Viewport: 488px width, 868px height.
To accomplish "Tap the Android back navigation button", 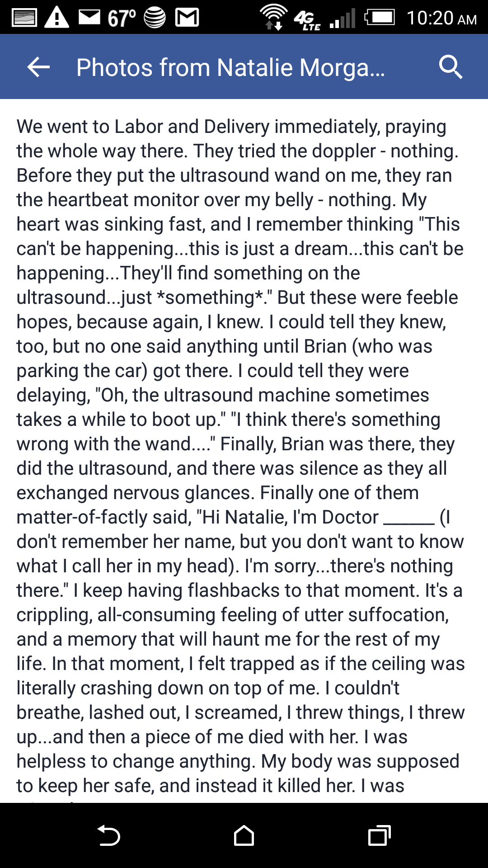I will (x=109, y=835).
